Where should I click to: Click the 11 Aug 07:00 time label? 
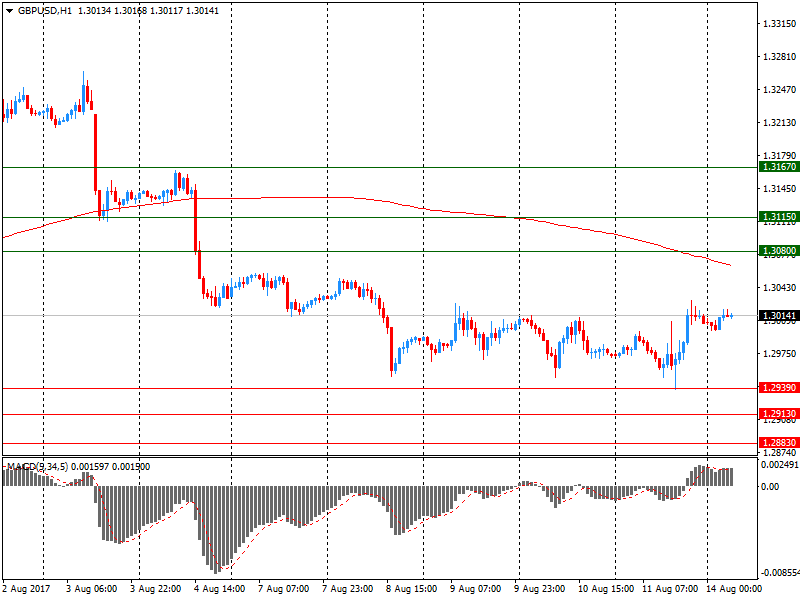coord(670,589)
